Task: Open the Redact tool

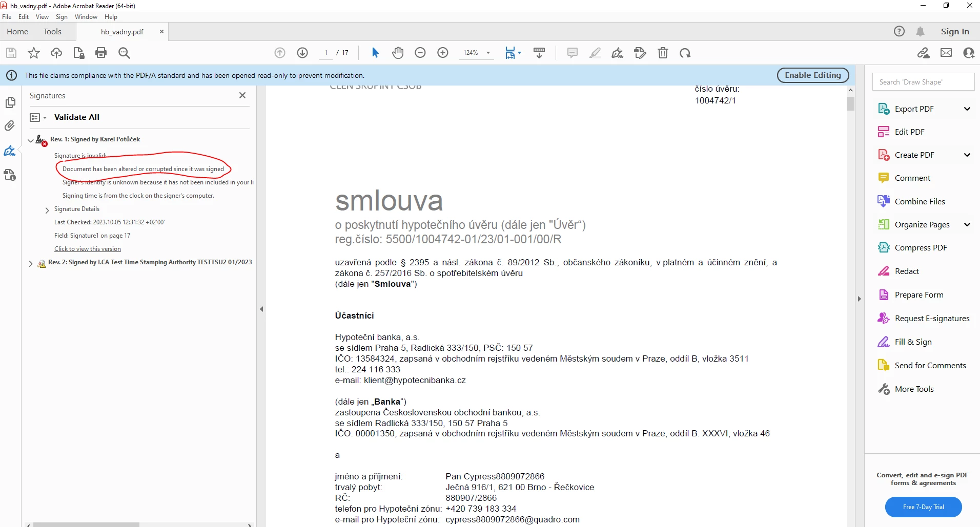Action: (x=907, y=271)
